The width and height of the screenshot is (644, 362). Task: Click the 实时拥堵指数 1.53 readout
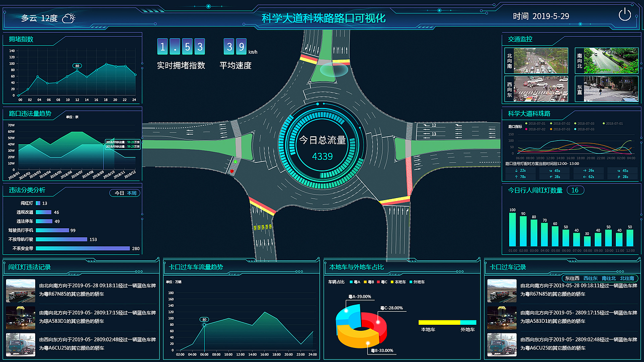click(181, 54)
